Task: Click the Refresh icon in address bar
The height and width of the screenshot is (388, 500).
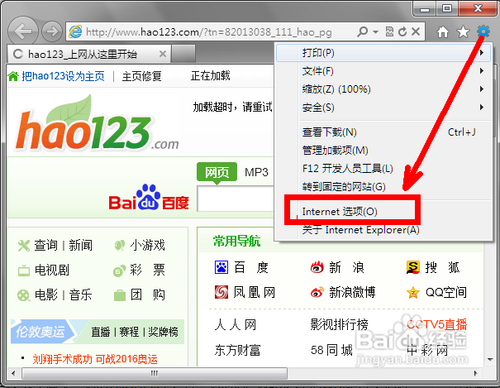Action: click(403, 32)
